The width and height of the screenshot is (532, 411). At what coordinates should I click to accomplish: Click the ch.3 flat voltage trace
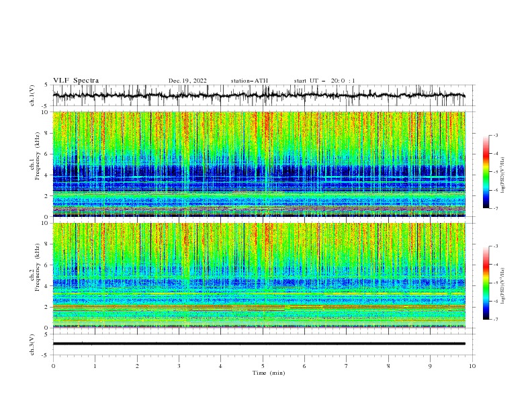tap(259, 344)
